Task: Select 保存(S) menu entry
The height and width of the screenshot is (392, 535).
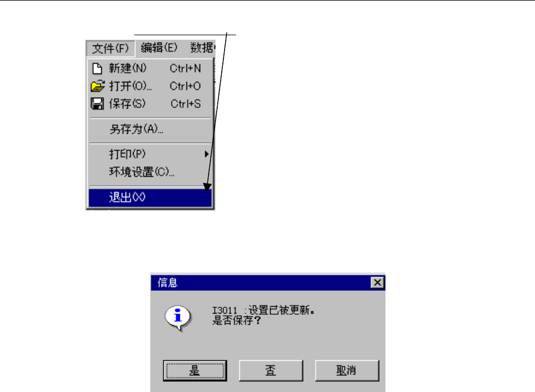Action: click(150, 103)
